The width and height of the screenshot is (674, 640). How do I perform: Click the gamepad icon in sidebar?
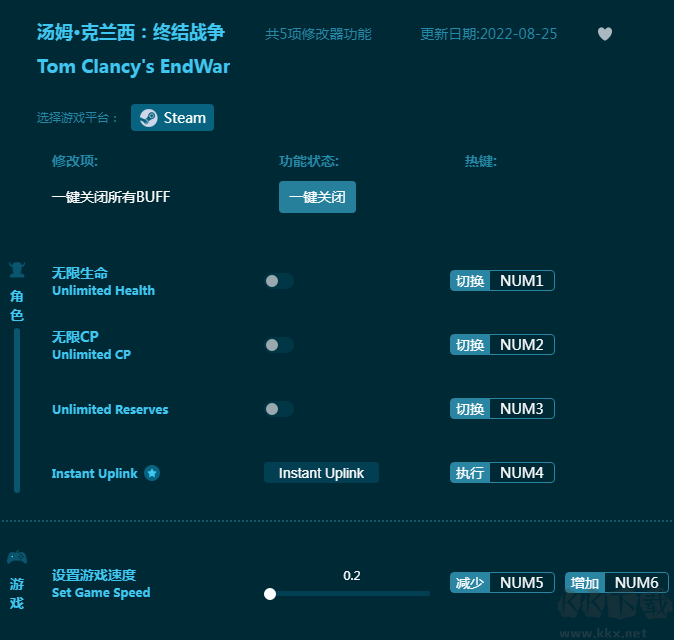17,557
